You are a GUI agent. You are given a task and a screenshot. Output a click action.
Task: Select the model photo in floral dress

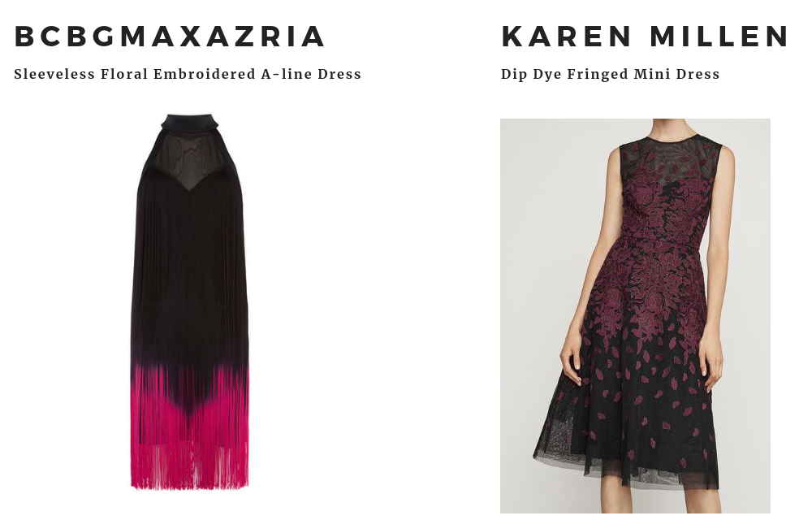pos(635,316)
